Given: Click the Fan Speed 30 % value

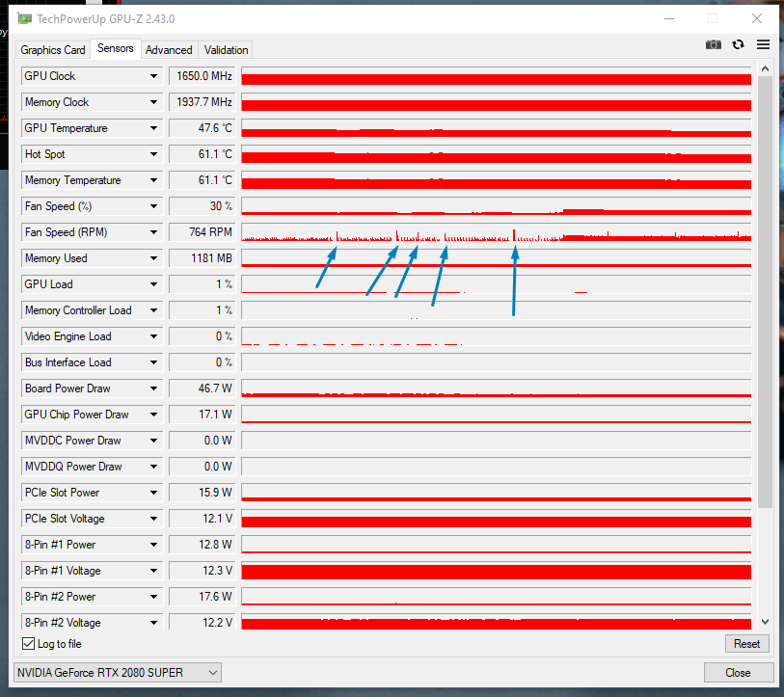Looking at the screenshot, I should (x=203, y=206).
